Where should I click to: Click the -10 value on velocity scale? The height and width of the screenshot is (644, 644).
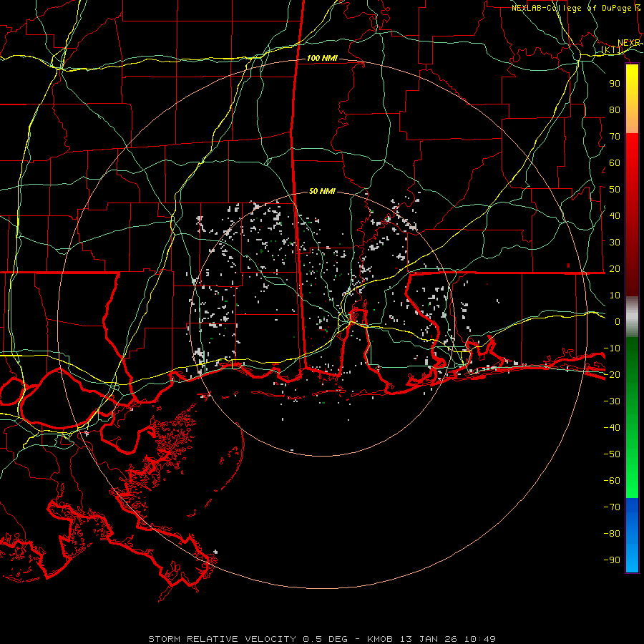pos(612,348)
